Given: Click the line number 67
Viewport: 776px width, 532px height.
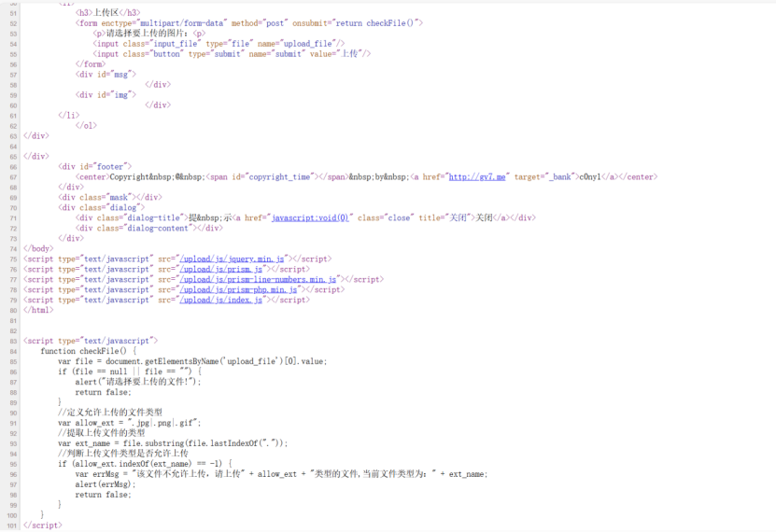Looking at the screenshot, I should [x=13, y=177].
